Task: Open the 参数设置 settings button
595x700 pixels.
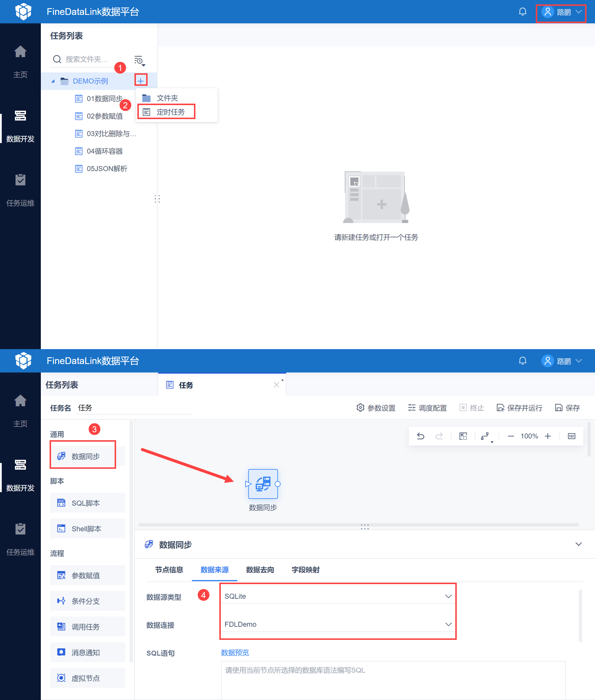Action: tap(376, 408)
